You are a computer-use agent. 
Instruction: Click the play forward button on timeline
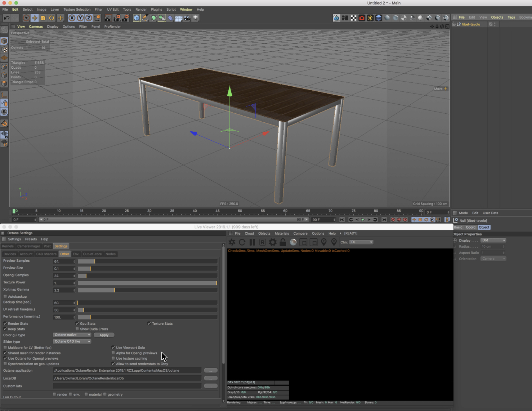363,220
